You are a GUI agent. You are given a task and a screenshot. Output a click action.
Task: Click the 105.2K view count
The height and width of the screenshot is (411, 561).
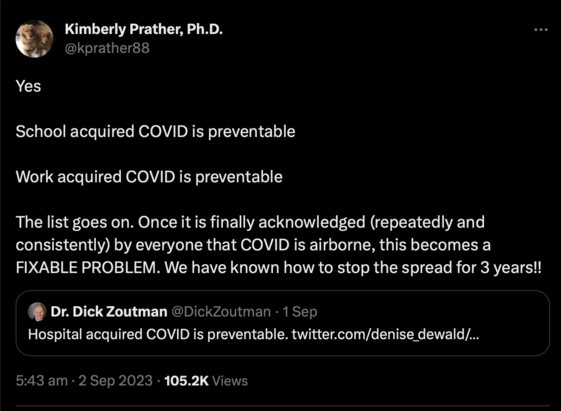point(186,381)
